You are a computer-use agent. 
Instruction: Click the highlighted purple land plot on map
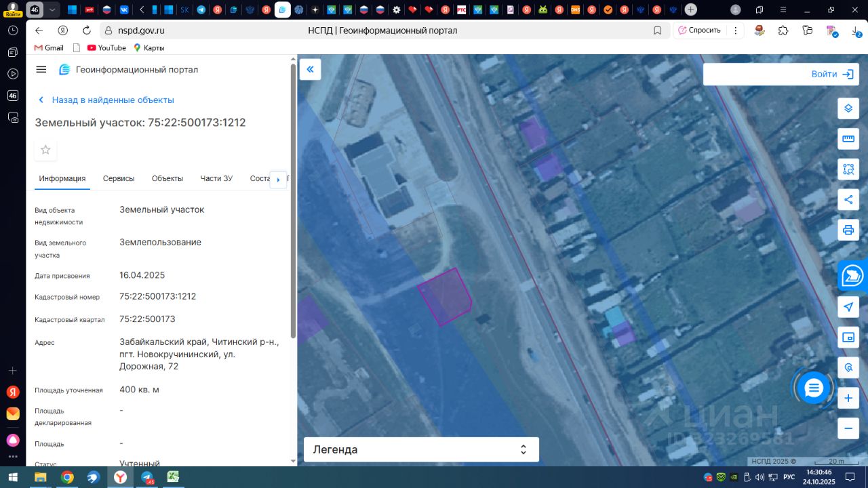tap(444, 297)
